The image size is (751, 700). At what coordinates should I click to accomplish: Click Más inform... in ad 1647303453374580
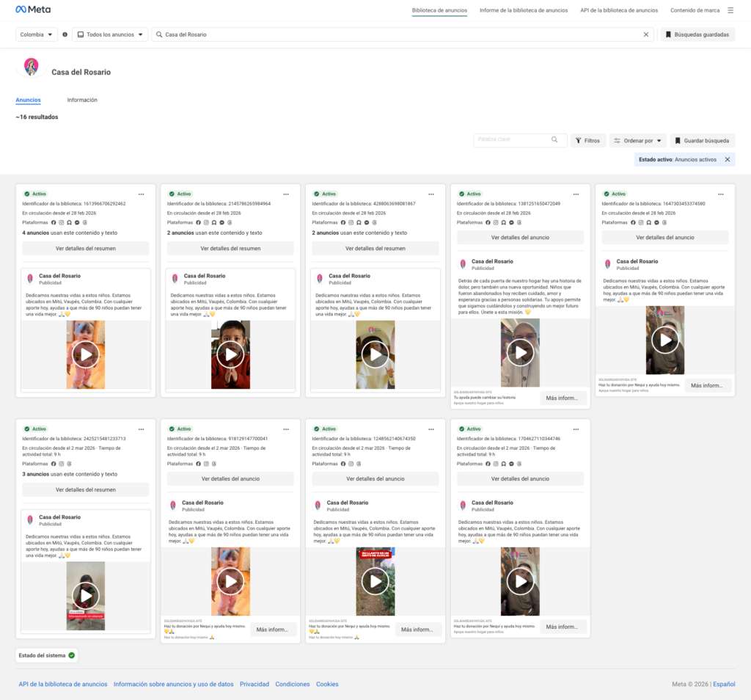[x=708, y=385]
